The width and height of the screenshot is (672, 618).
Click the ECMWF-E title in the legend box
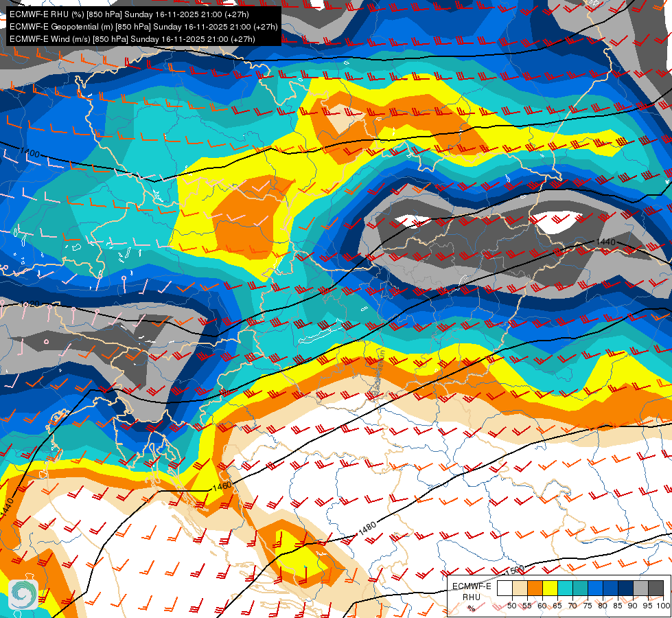pyautogui.click(x=472, y=586)
